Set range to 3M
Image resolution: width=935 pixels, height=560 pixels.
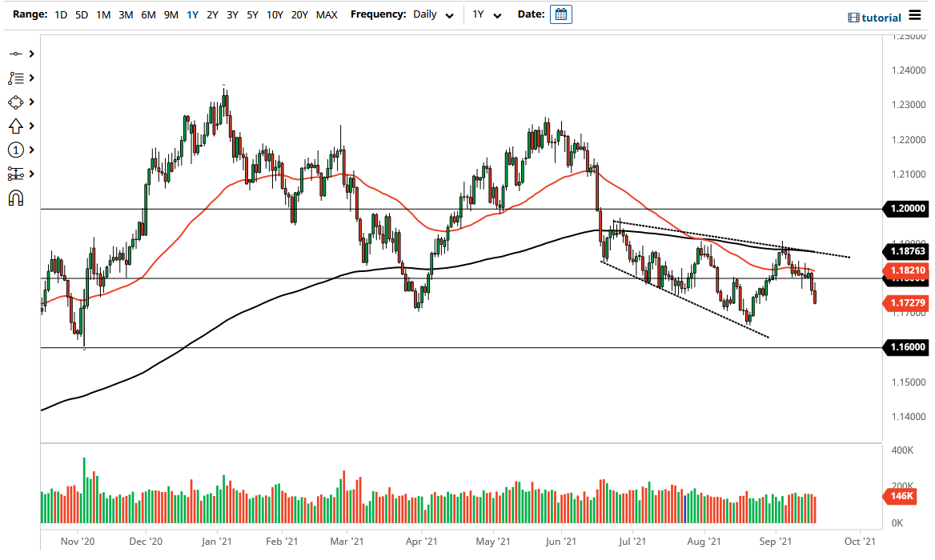125,14
